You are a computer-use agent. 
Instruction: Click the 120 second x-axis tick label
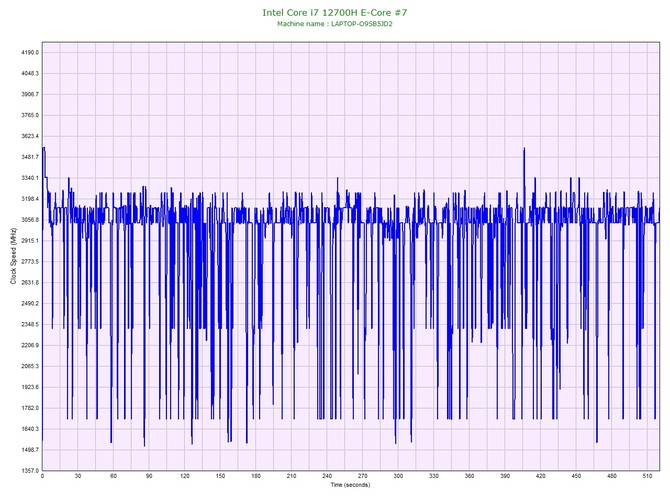pyautogui.click(x=185, y=476)
